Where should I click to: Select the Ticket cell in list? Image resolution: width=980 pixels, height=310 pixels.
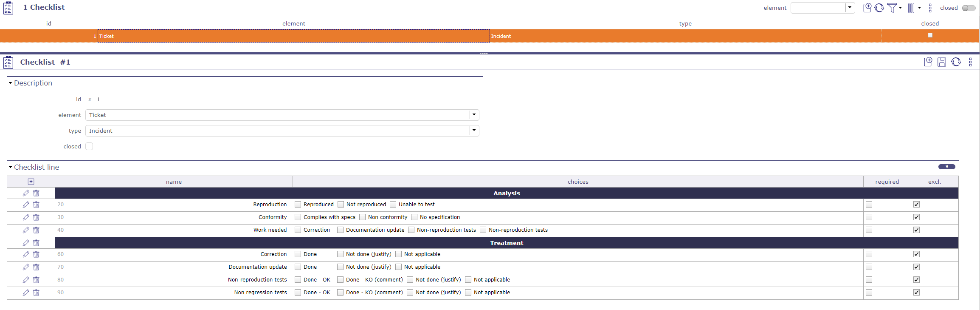[294, 36]
